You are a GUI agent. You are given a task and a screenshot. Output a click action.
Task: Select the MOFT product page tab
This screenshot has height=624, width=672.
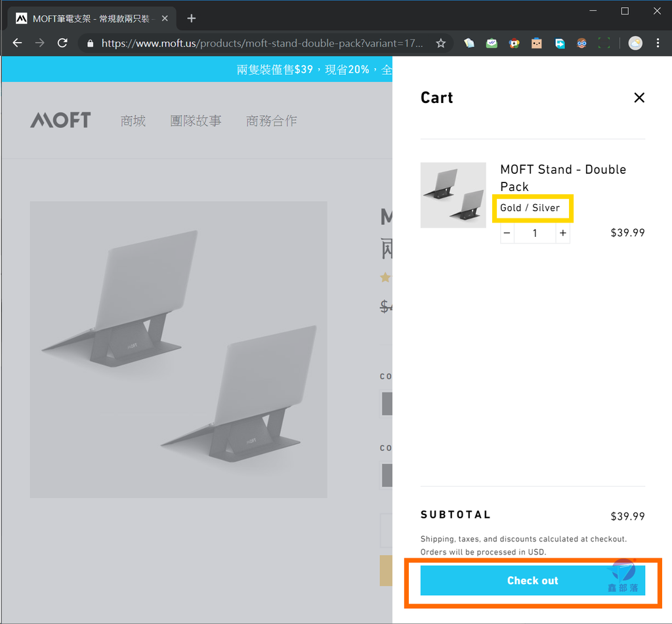[91, 18]
